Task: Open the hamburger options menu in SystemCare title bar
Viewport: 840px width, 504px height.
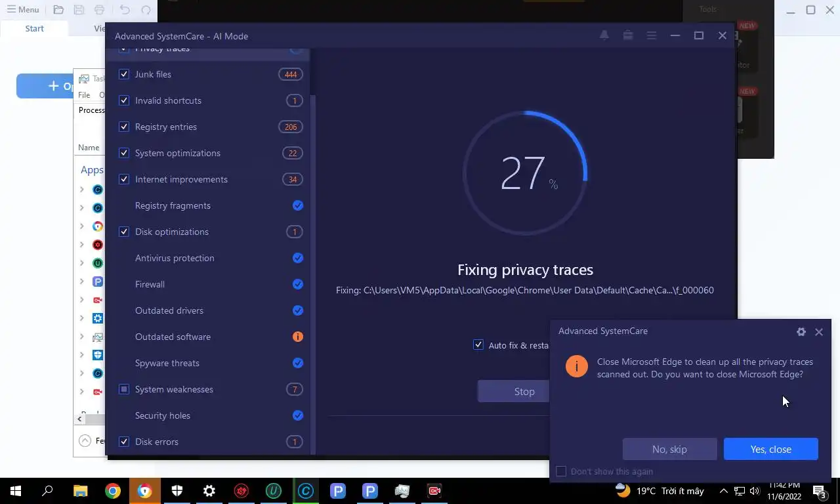Action: tap(652, 35)
